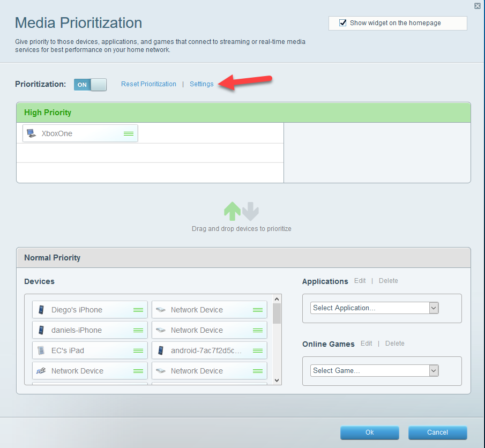The image size is (485, 448).
Task: Click Reset Prioritization
Action: [x=148, y=84]
